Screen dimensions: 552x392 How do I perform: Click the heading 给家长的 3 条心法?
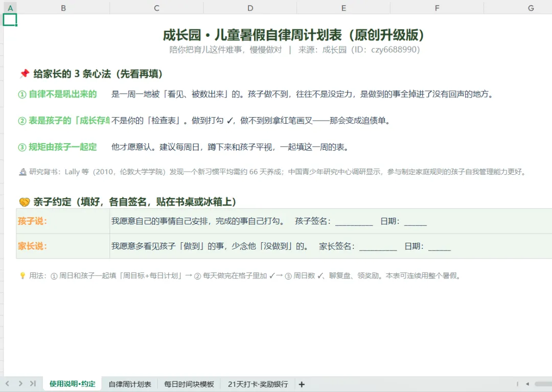[98, 74]
